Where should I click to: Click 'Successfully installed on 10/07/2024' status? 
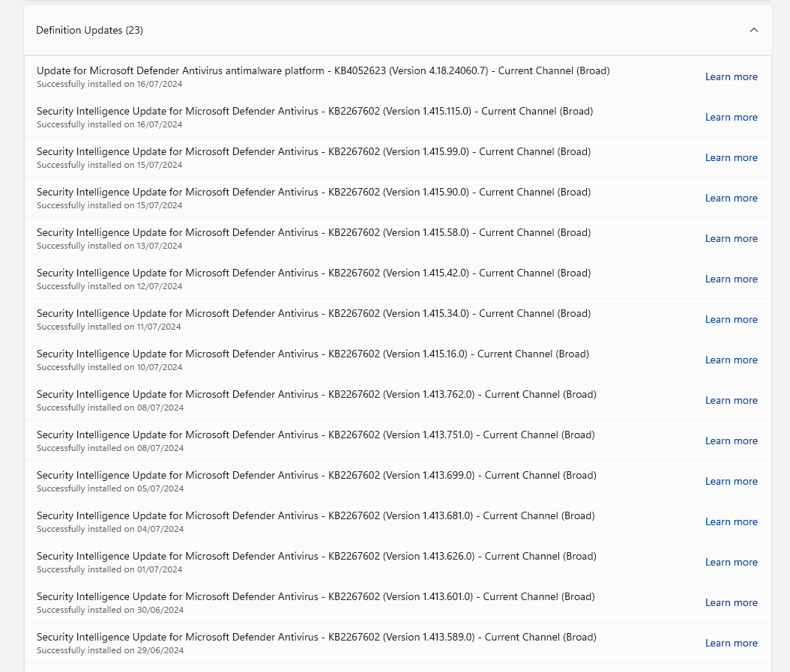(x=109, y=367)
